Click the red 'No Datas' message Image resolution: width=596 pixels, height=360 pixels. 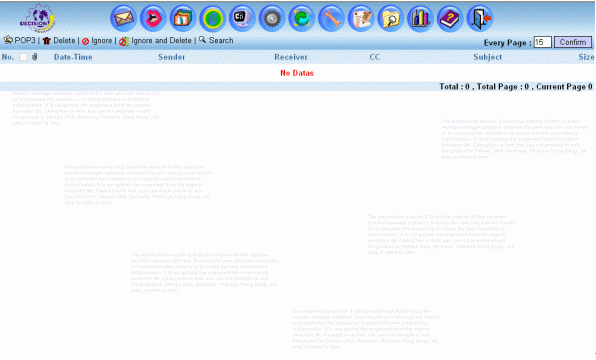pyautogui.click(x=297, y=73)
